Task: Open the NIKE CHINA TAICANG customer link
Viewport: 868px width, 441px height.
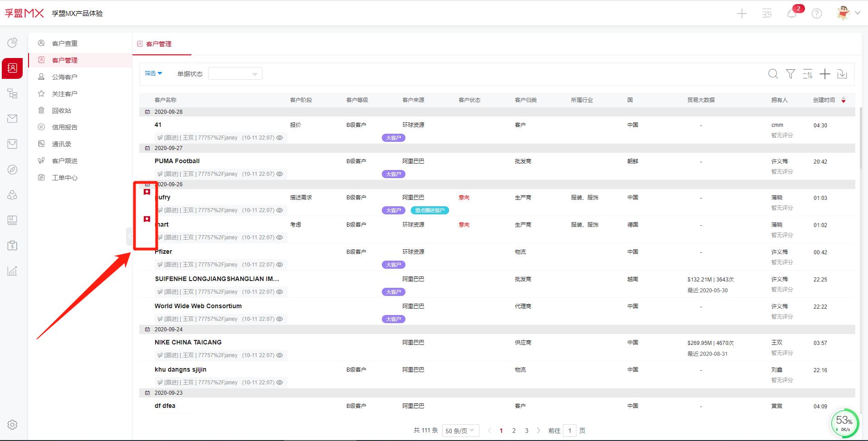Action: pos(188,342)
